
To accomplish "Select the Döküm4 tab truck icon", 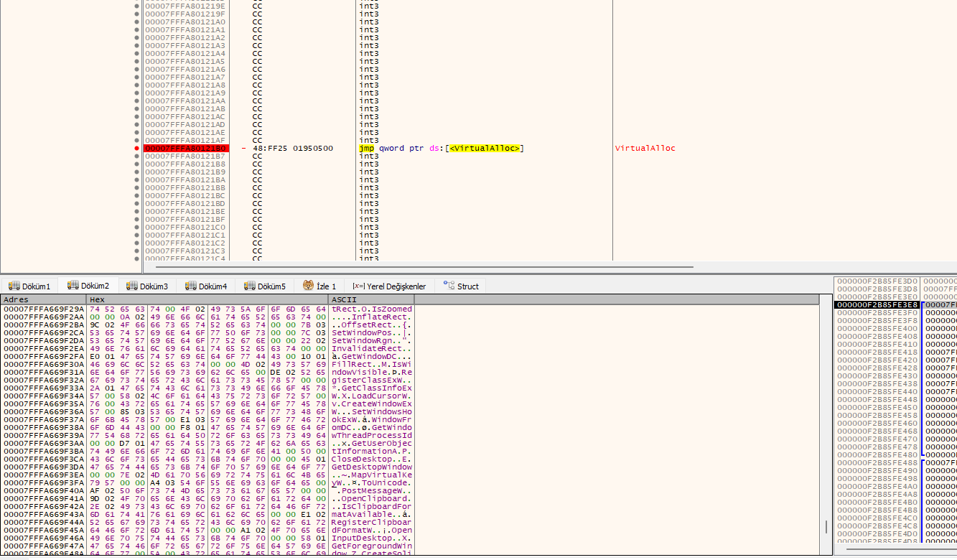I will coord(190,286).
